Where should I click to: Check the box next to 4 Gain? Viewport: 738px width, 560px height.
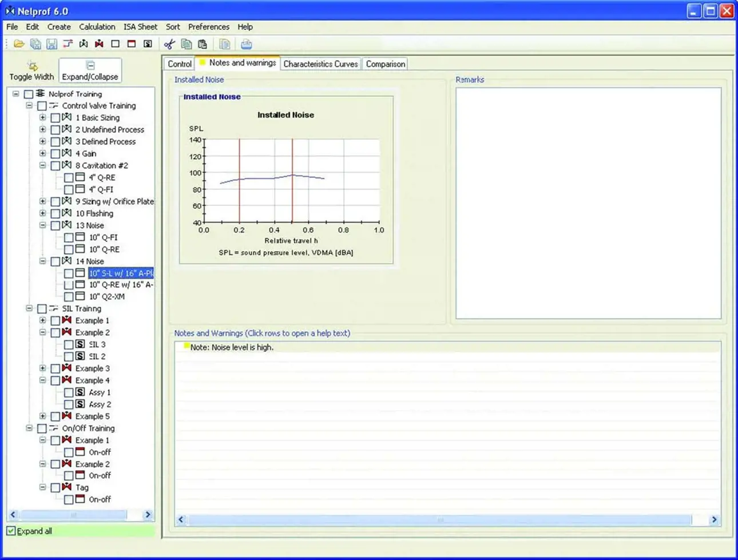click(x=55, y=154)
